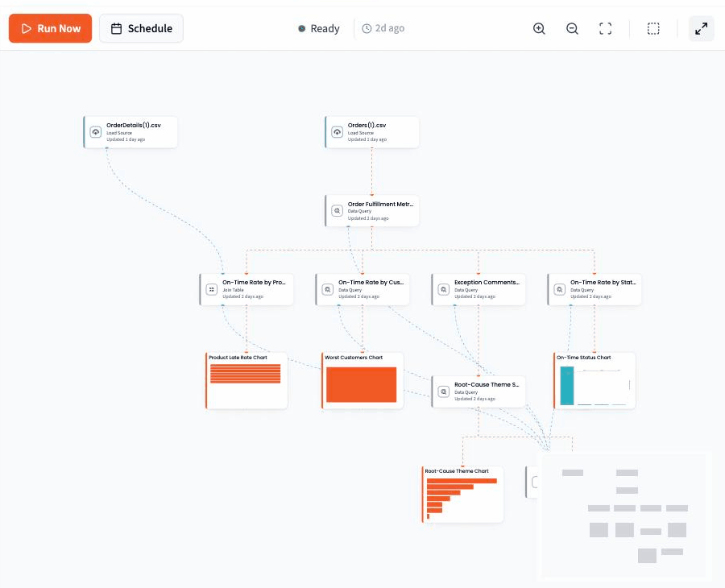Toggle fullscreen with the expand arrows icon
Viewport: 725px width, 588px height.
[702, 29]
